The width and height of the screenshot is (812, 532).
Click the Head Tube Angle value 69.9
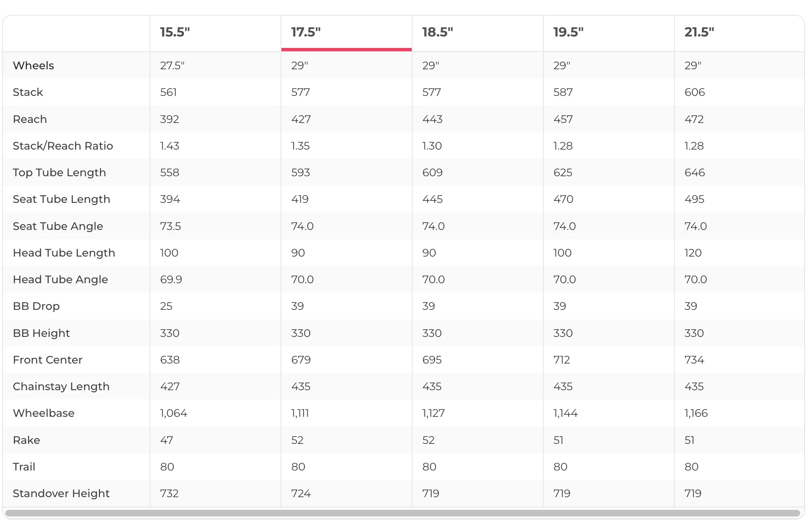pos(171,280)
